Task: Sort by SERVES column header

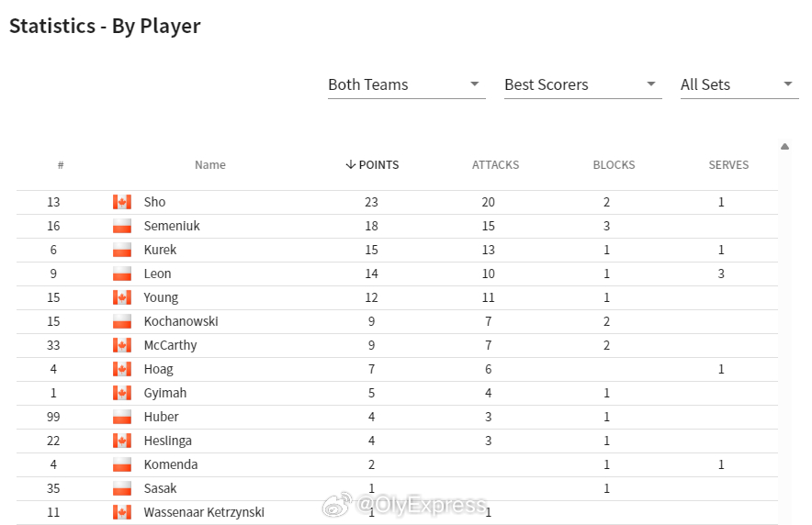Action: [728, 165]
